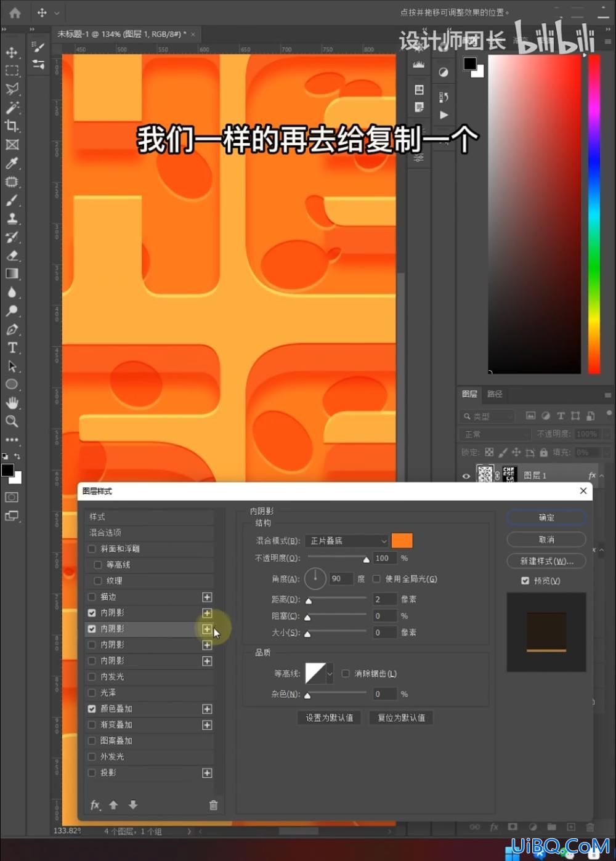Click 设置为默认值 button
616x861 pixels.
click(x=330, y=718)
